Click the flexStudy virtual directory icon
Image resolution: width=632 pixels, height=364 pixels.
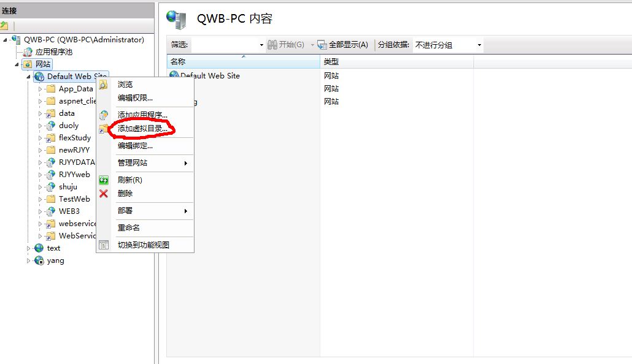(50, 138)
